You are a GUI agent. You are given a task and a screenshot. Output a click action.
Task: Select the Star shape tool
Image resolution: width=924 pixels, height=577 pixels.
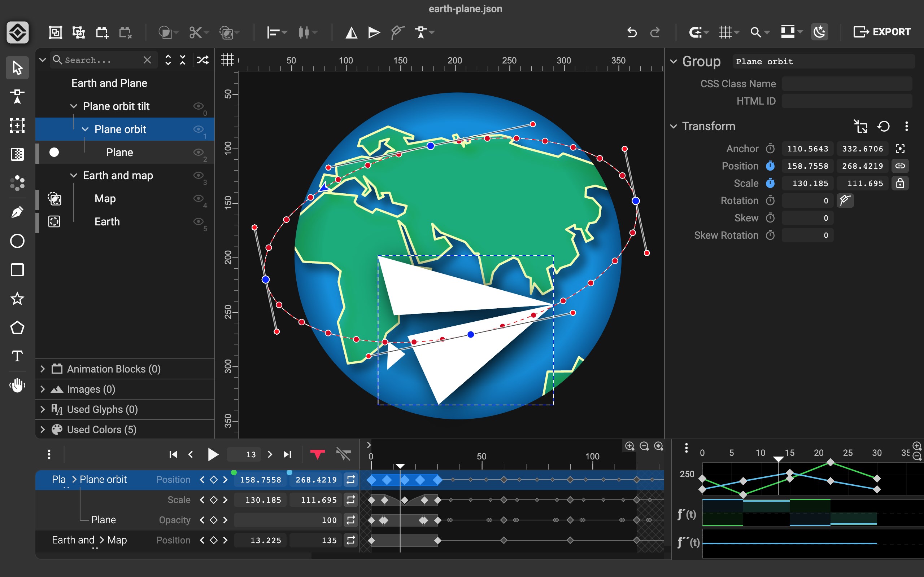(x=17, y=299)
